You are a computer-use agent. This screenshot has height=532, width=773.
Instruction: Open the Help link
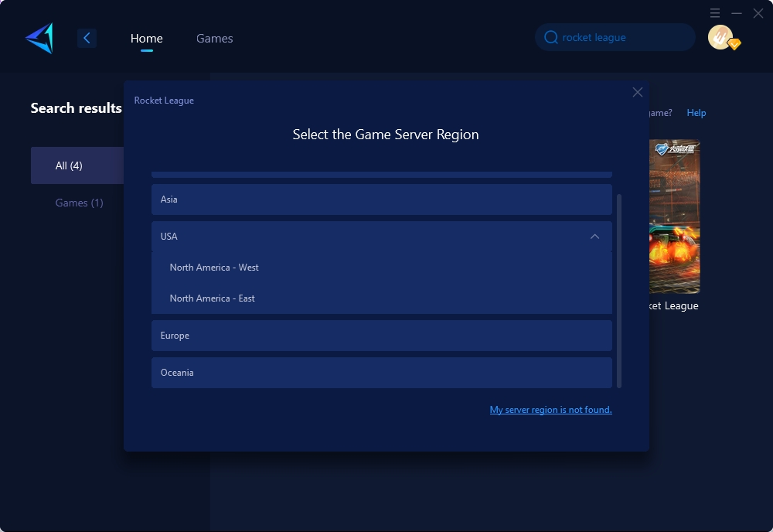(696, 112)
